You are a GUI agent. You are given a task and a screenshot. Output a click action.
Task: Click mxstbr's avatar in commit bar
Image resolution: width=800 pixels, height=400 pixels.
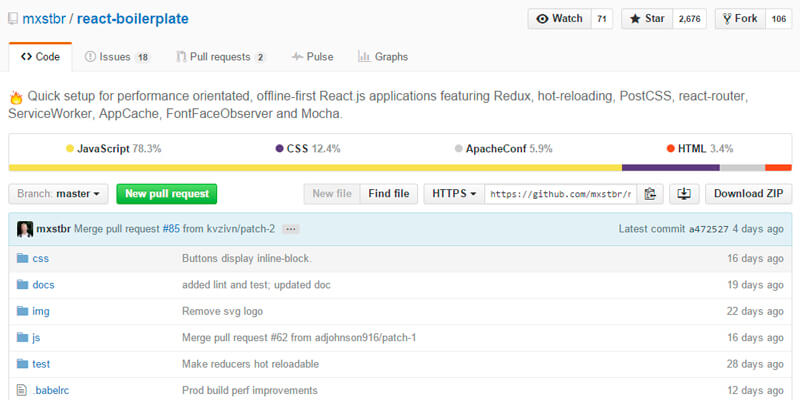pos(25,229)
